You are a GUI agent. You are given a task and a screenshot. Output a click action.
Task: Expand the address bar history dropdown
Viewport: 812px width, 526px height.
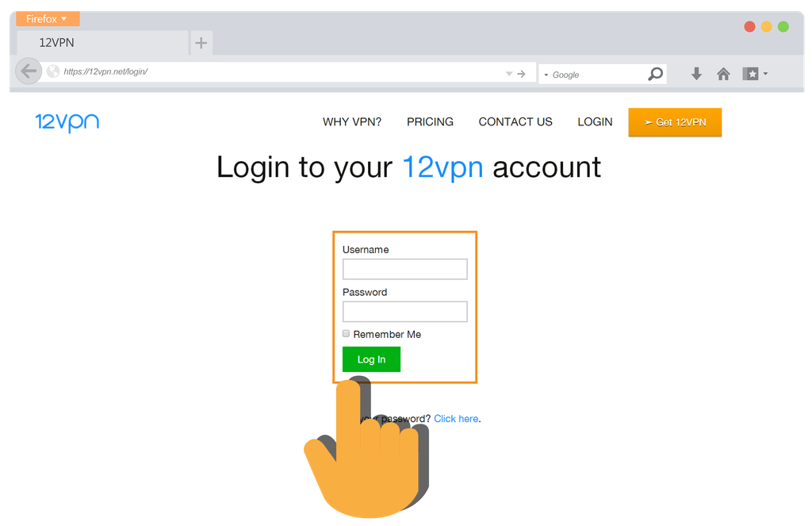(509, 74)
